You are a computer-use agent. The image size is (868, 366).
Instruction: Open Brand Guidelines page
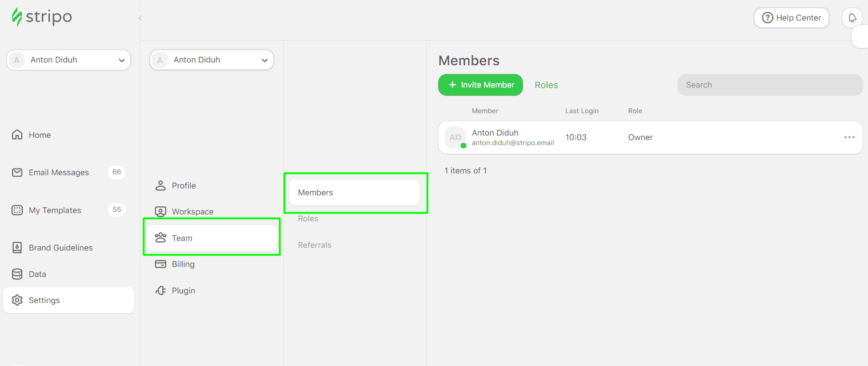pyautogui.click(x=60, y=248)
